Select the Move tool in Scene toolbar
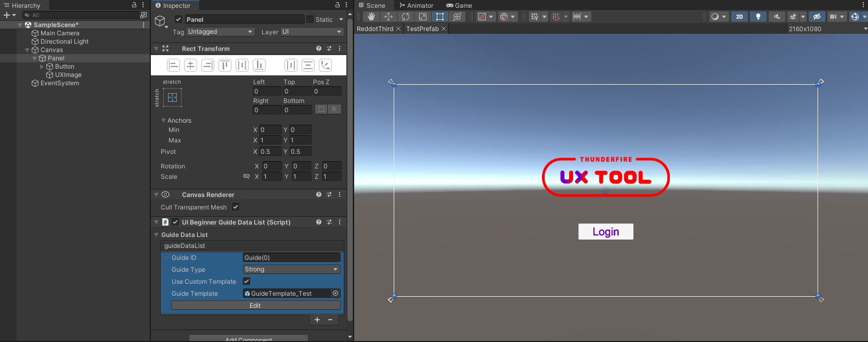Screen dimensions: 868x342 pos(388,17)
